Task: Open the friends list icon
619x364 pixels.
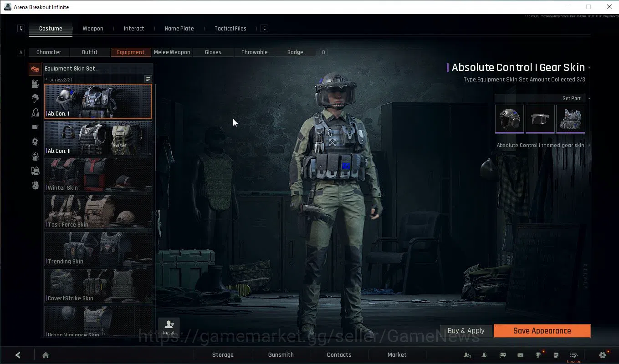Action: click(x=485, y=355)
